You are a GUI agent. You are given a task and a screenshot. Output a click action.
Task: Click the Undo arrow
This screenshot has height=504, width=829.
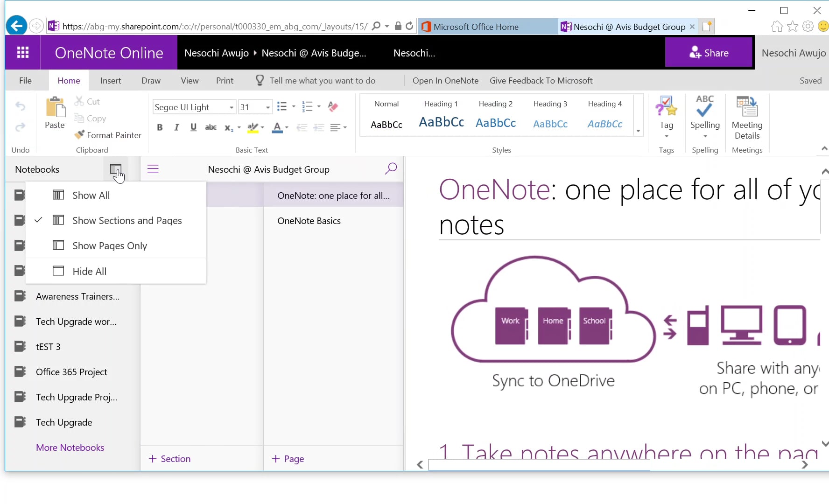[x=20, y=106]
